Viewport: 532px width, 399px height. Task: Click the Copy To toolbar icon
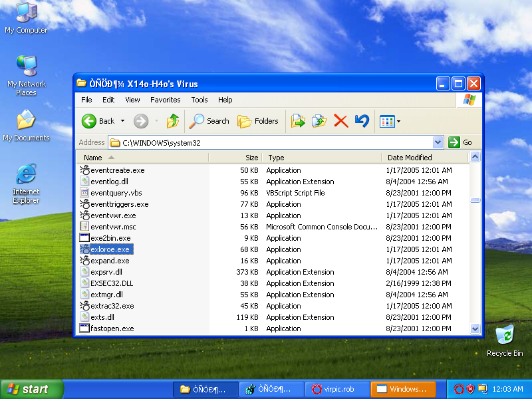(x=319, y=121)
